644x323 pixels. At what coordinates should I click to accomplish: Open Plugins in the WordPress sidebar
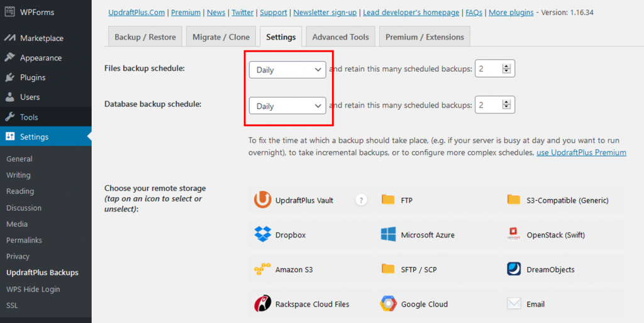[x=33, y=77]
